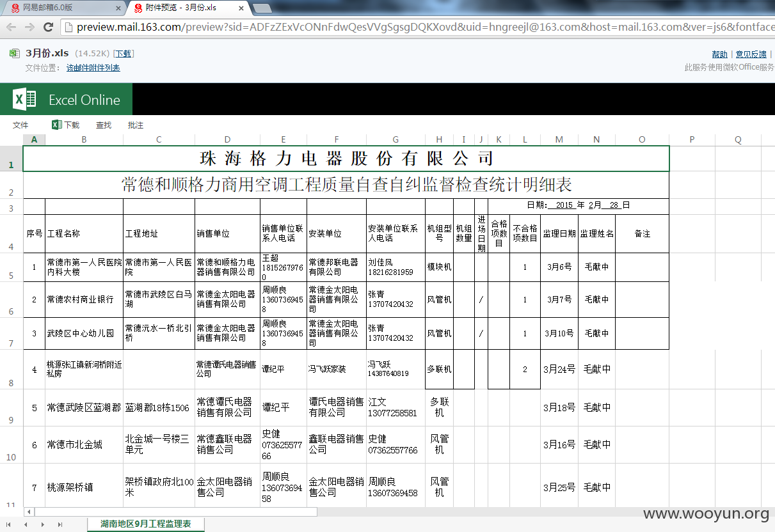Select row header 8
The image size is (775, 532).
tap(11, 370)
